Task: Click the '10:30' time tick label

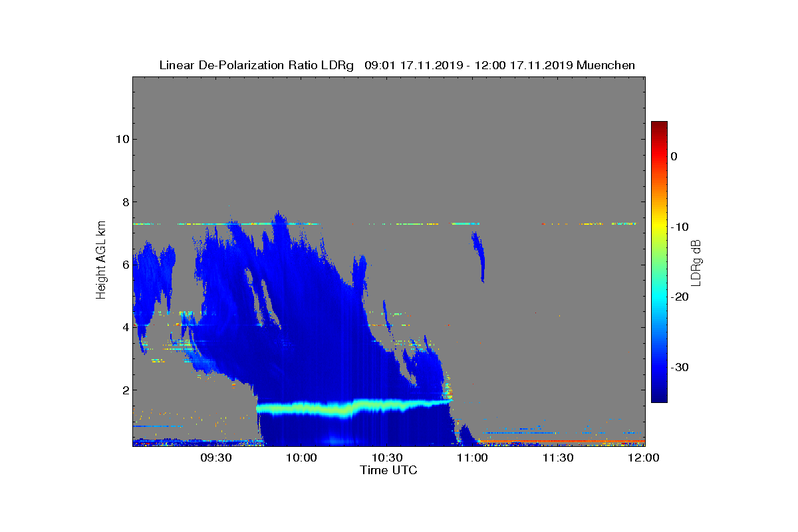Action: click(387, 458)
